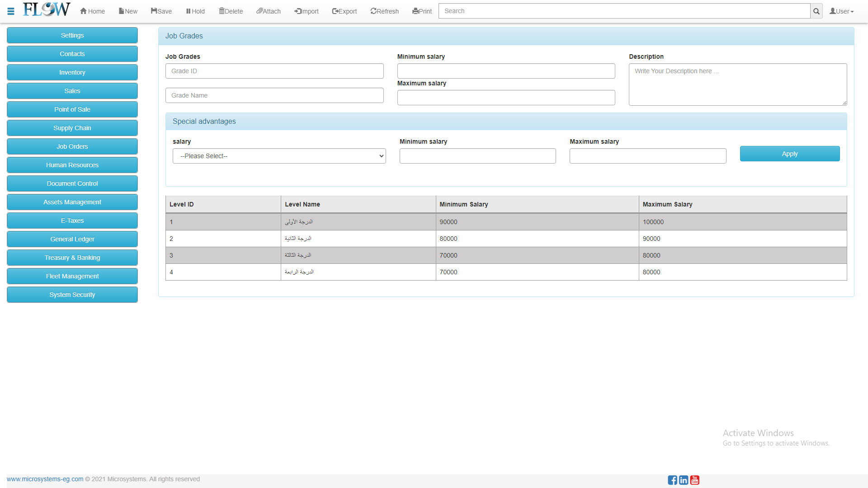The width and height of the screenshot is (868, 488).
Task: Refresh the page via toolbar
Action: [x=385, y=11]
